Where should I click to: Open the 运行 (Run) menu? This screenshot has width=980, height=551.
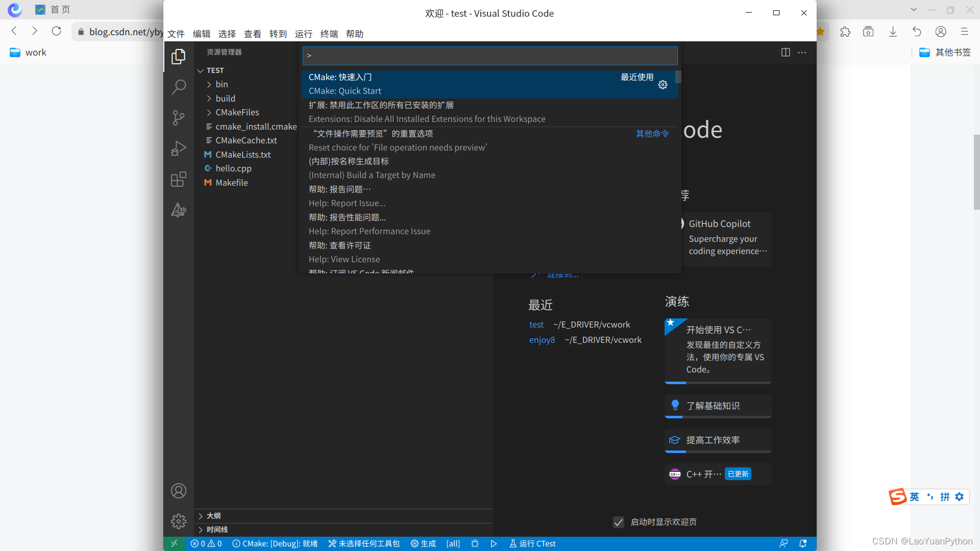[x=304, y=34]
